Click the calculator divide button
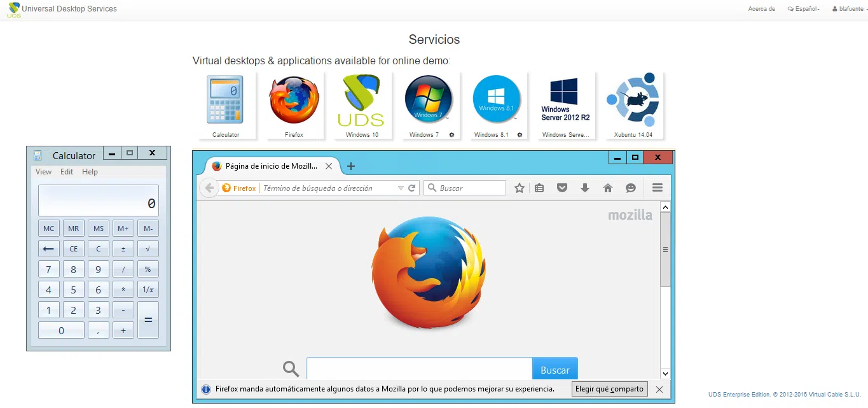The height and width of the screenshot is (408, 868). click(x=123, y=269)
